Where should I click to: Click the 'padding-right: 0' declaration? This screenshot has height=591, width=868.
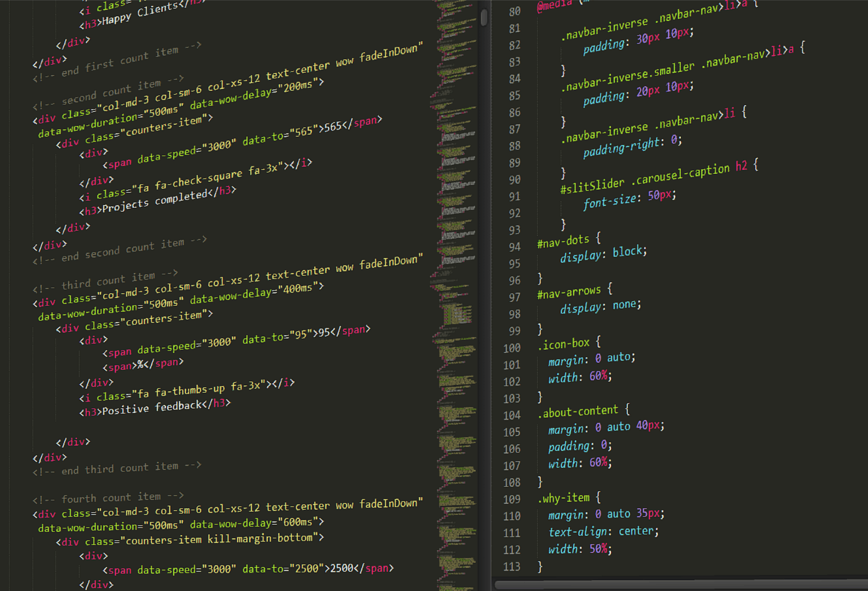click(x=633, y=146)
